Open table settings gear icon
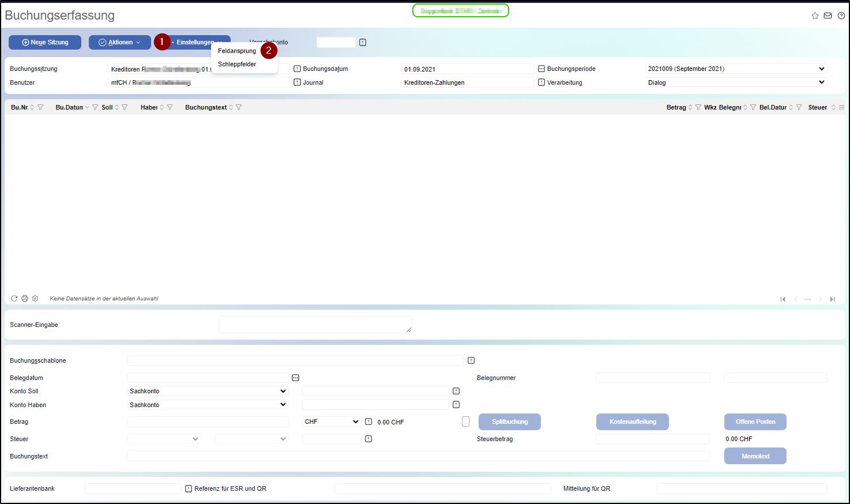850x504 pixels. click(x=35, y=299)
